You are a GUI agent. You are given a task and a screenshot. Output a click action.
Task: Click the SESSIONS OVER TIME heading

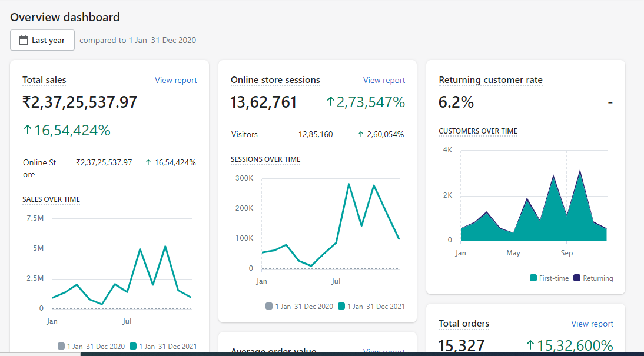tap(265, 159)
